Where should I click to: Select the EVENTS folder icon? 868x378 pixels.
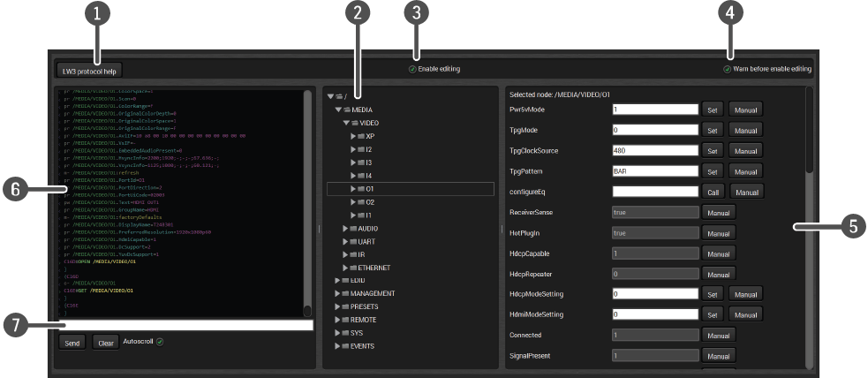345,346
